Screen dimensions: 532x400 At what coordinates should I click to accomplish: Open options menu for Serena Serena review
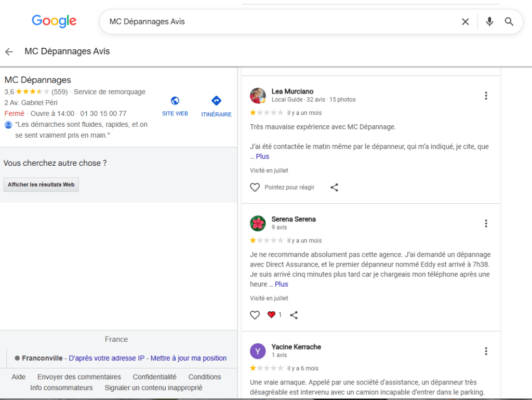pyautogui.click(x=486, y=223)
